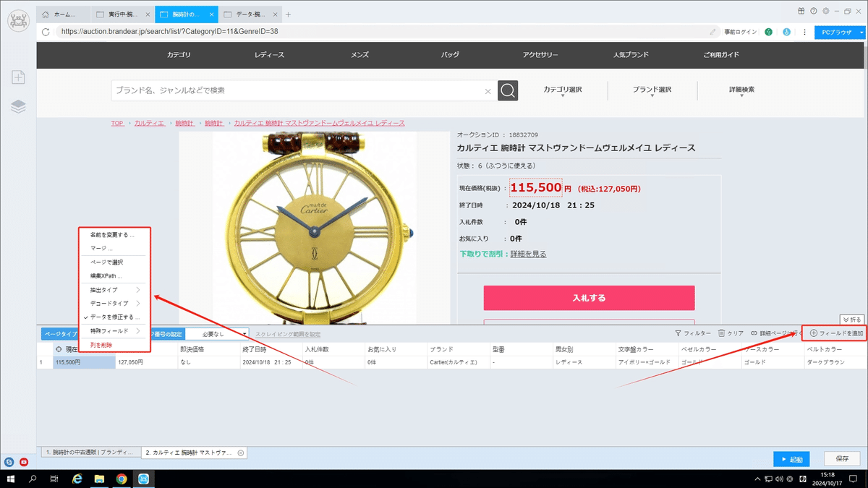Image resolution: width=868 pixels, height=488 pixels.
Task: Launch Internet Explorer from the taskbar
Action: pos(77,479)
